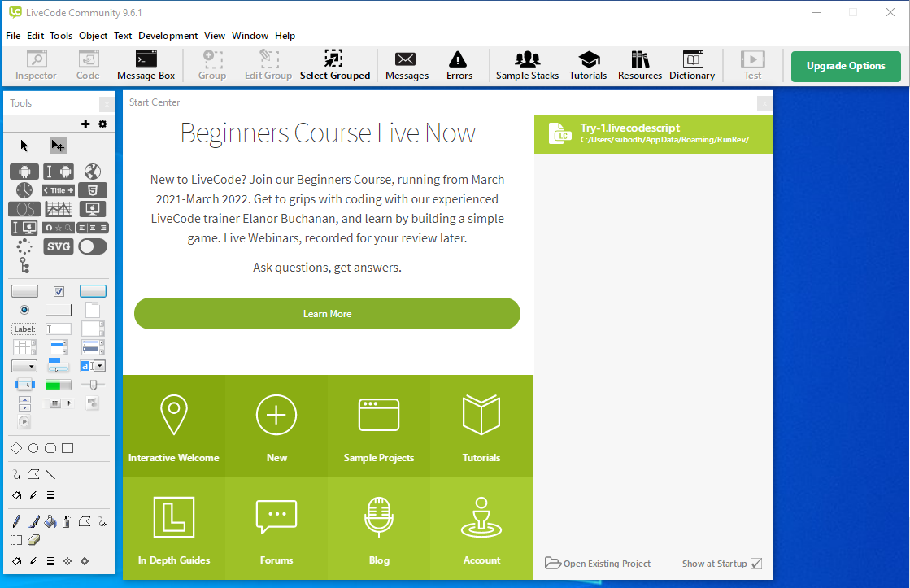Image resolution: width=910 pixels, height=588 pixels.
Task: Pick the Tree view widget
Action: (24, 265)
